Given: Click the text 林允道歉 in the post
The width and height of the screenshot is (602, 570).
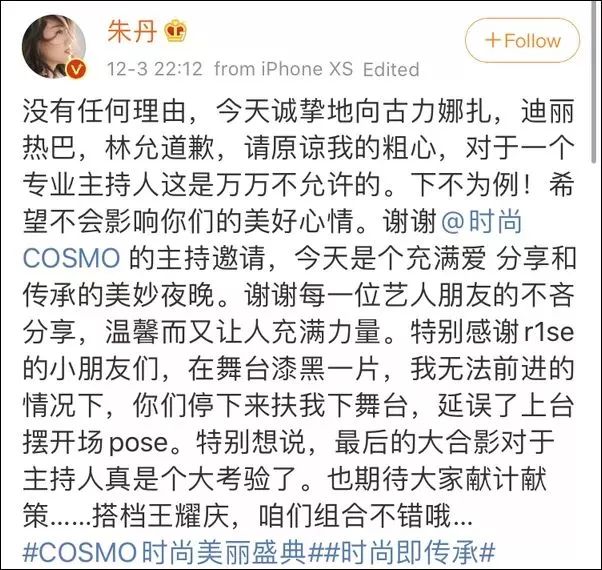Looking at the screenshot, I should coord(159,148).
